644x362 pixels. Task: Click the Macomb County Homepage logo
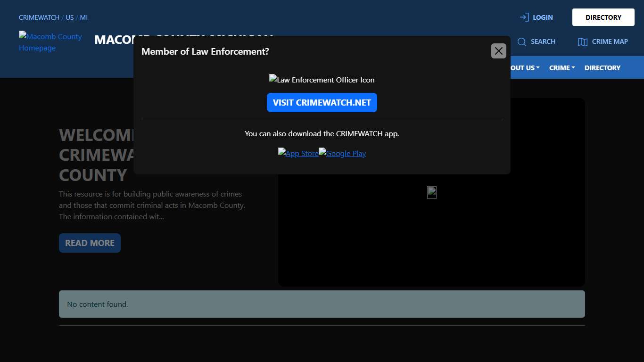(50, 42)
